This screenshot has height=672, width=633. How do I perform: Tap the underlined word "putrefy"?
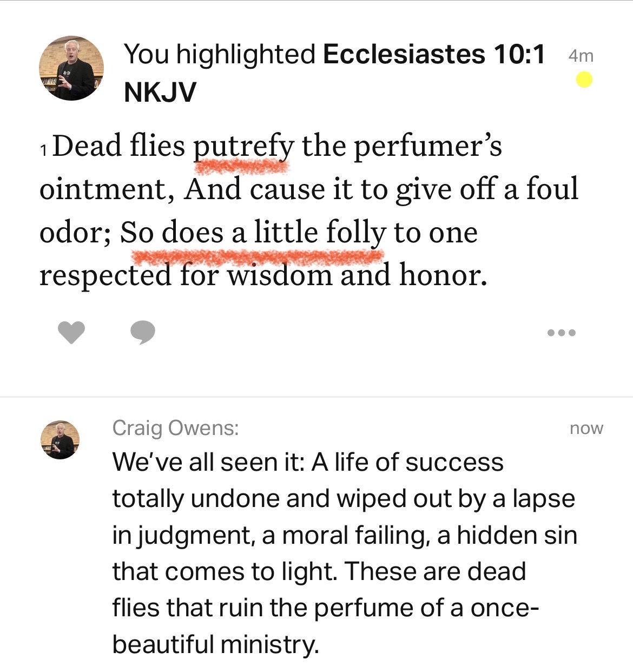click(x=243, y=147)
